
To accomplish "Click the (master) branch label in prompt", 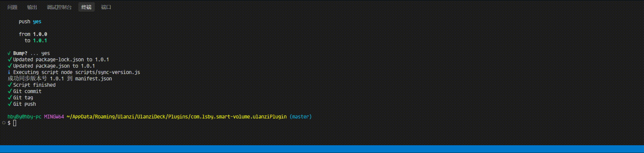I will pos(301,117).
